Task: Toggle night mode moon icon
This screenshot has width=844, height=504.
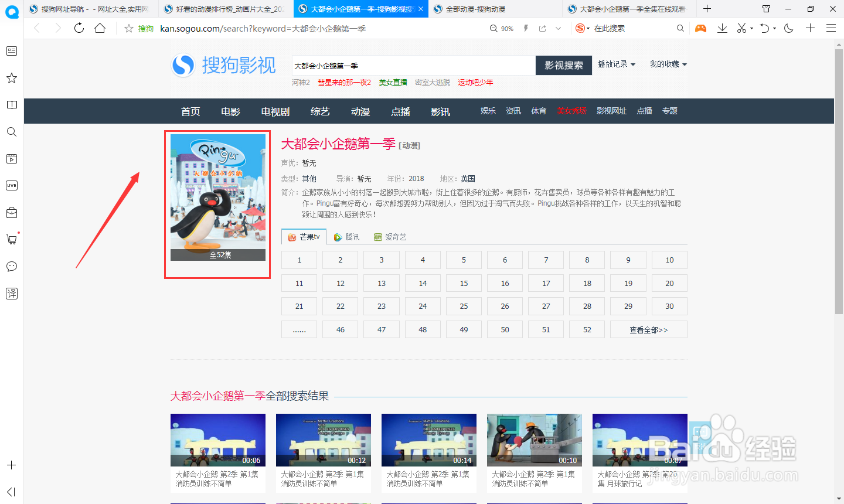Action: click(x=789, y=28)
